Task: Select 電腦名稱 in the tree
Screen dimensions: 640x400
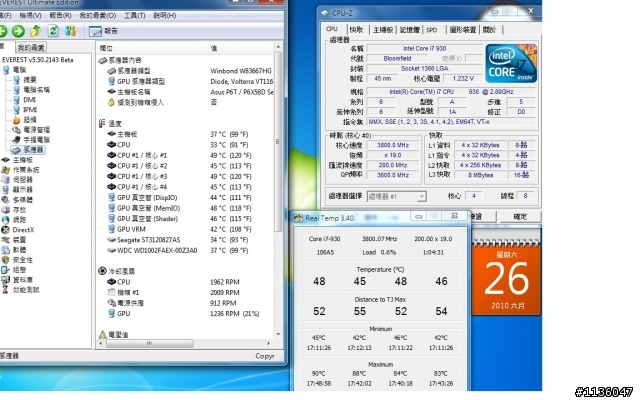Action: pyautogui.click(x=31, y=90)
